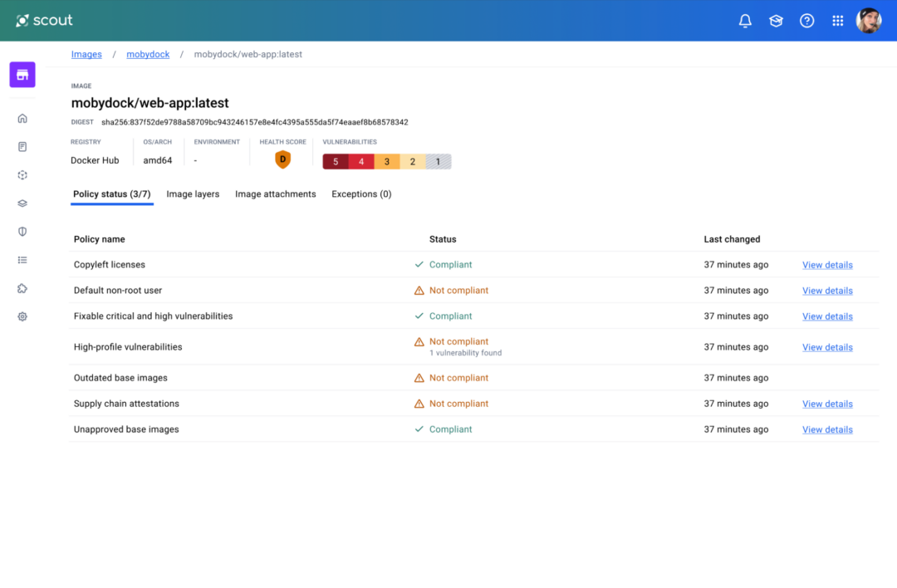Open Settings via the gear icon
Viewport: 897px width, 588px height.
tap(22, 316)
